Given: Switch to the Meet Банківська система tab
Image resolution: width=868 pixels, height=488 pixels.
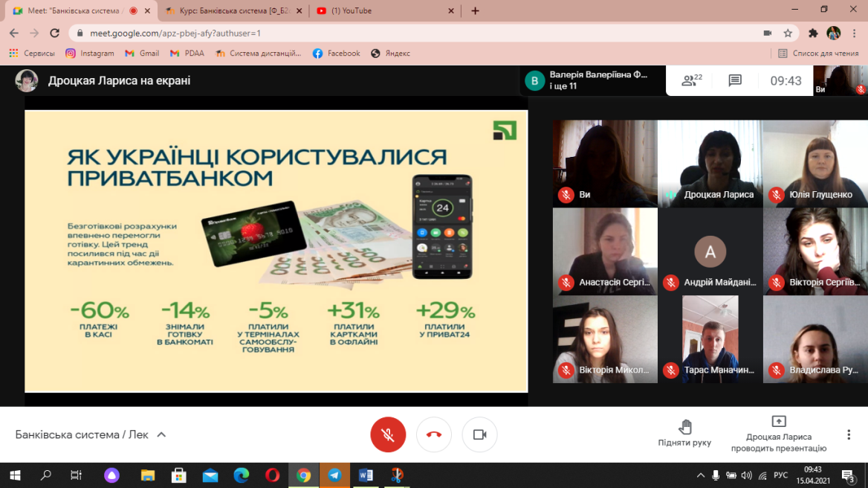Looking at the screenshot, I should coord(80,10).
